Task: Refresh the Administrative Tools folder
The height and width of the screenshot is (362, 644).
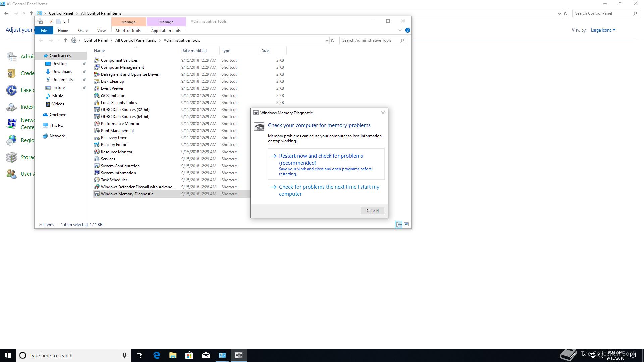Action: pos(333,40)
